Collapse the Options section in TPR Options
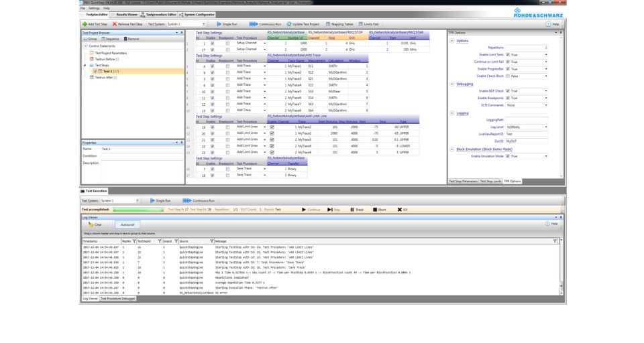 coord(451,41)
